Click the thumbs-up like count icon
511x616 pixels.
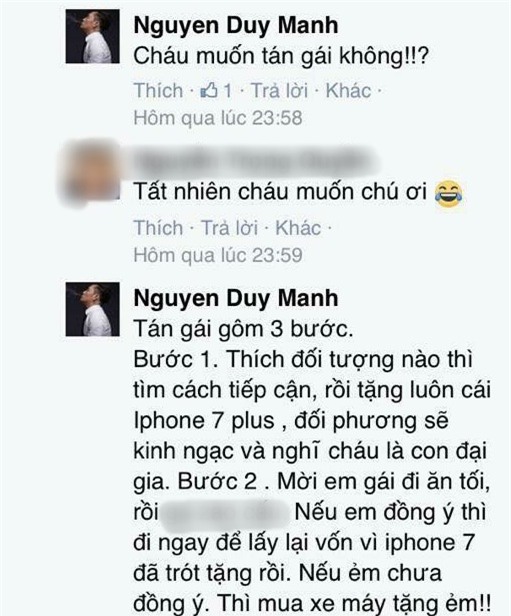click(209, 91)
